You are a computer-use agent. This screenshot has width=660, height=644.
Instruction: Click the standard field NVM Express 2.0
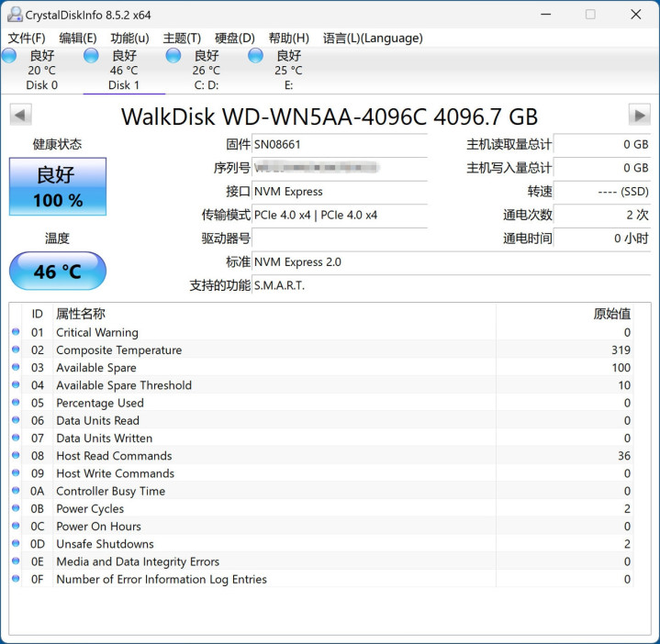pos(452,262)
